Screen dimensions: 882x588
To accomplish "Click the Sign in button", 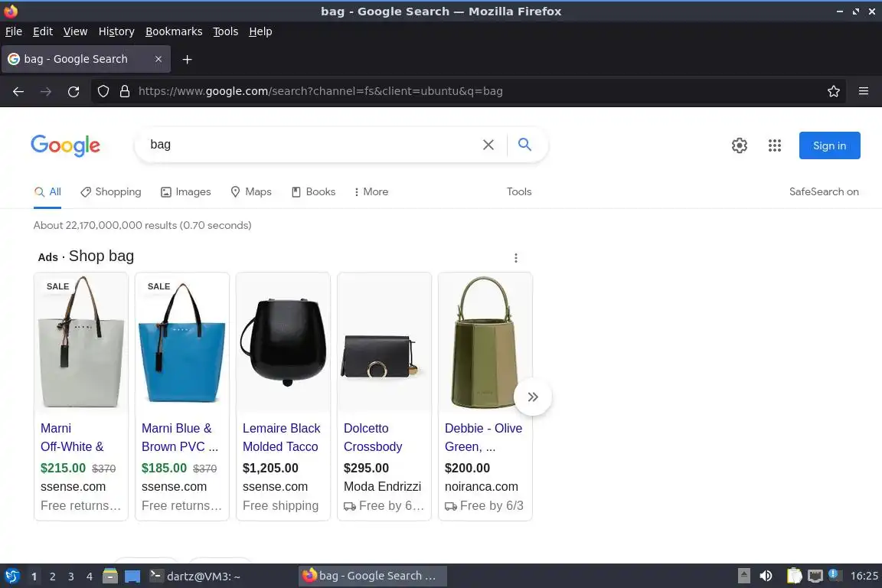I will pos(830,145).
